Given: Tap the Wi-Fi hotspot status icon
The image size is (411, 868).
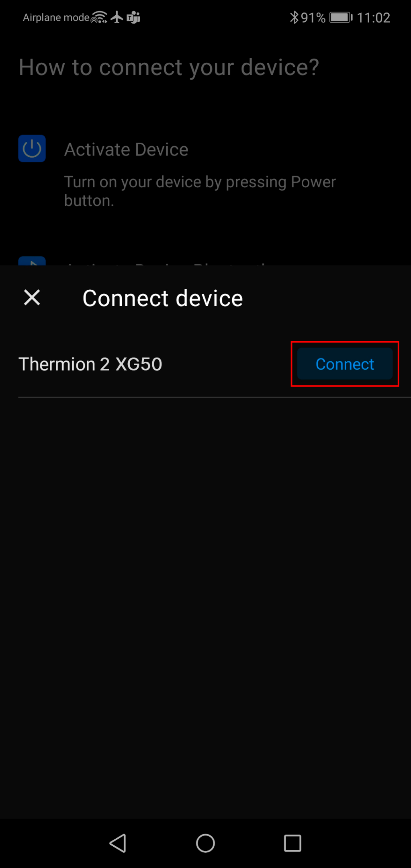Looking at the screenshot, I should (x=99, y=17).
